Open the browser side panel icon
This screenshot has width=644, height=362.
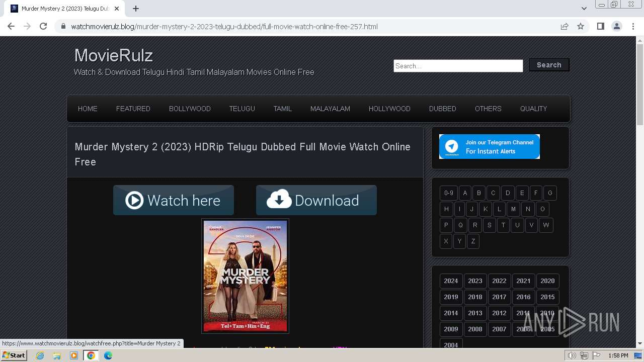[x=601, y=26]
